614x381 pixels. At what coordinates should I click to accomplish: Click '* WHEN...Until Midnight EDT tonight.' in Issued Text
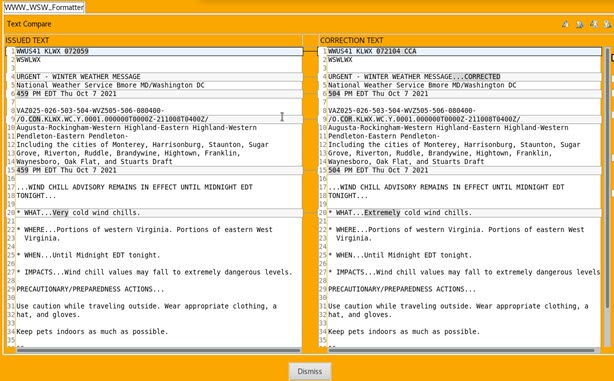click(x=88, y=255)
